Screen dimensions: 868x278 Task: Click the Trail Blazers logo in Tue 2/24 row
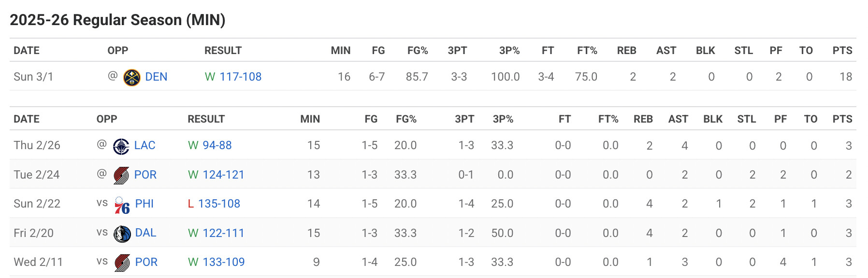[x=121, y=175]
